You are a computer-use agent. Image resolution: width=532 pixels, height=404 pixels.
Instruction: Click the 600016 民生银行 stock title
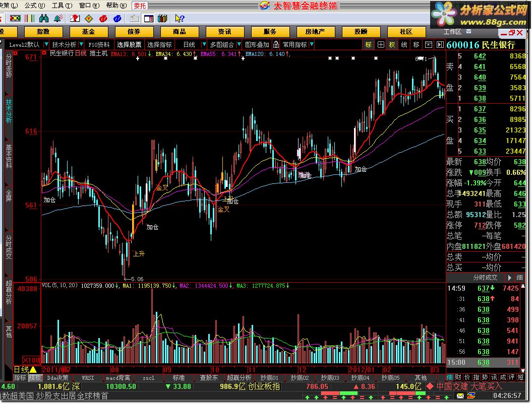(481, 45)
